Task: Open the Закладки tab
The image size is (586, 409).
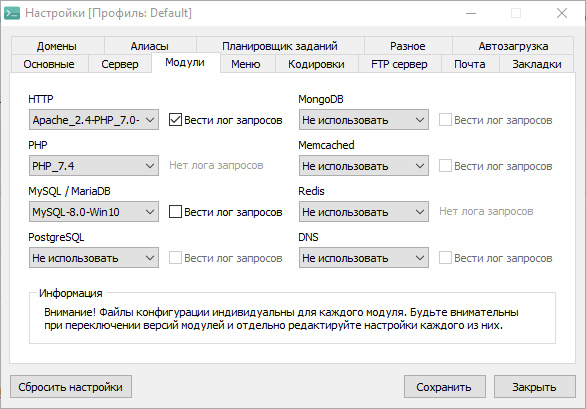Action: (x=537, y=64)
